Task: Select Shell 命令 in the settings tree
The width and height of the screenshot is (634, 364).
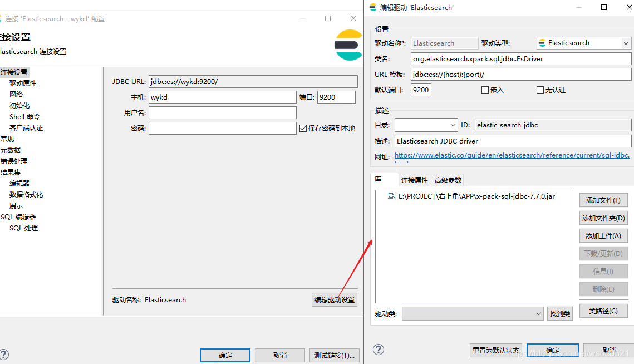Action: coord(24,116)
